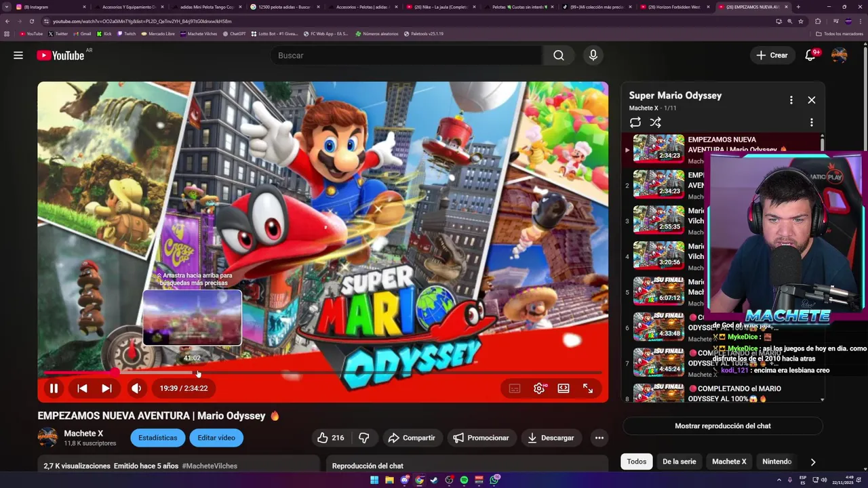Skip to the next video

click(106, 388)
